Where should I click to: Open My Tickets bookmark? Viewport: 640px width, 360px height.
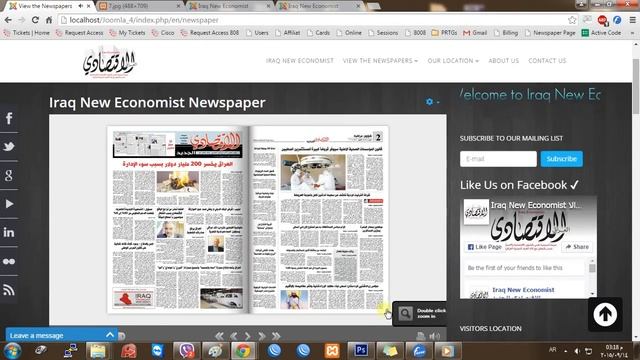(x=127, y=33)
